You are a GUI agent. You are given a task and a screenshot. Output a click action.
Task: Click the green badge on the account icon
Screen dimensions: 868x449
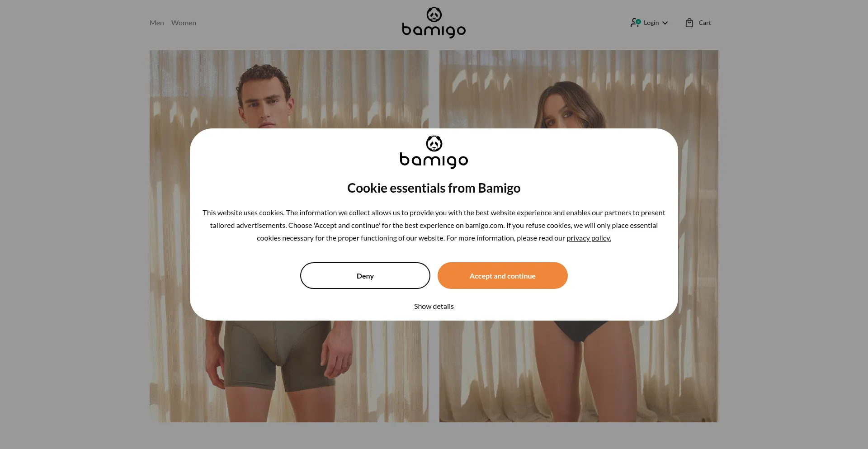tap(638, 21)
